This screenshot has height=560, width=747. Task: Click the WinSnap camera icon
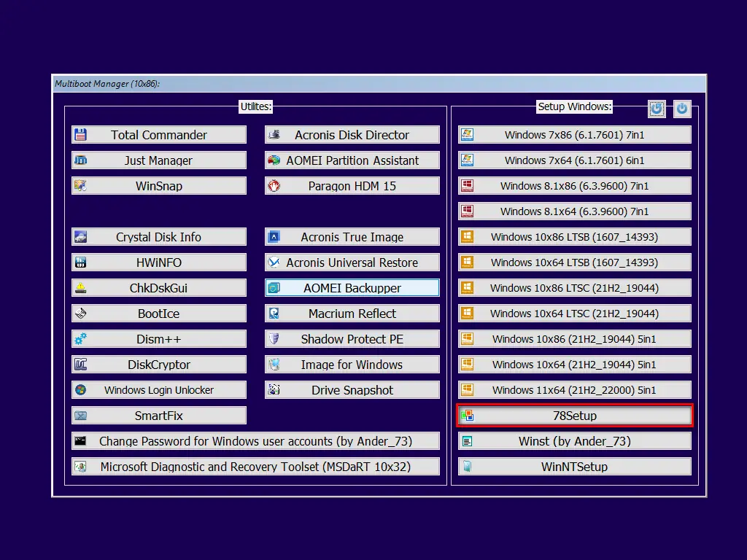point(80,185)
